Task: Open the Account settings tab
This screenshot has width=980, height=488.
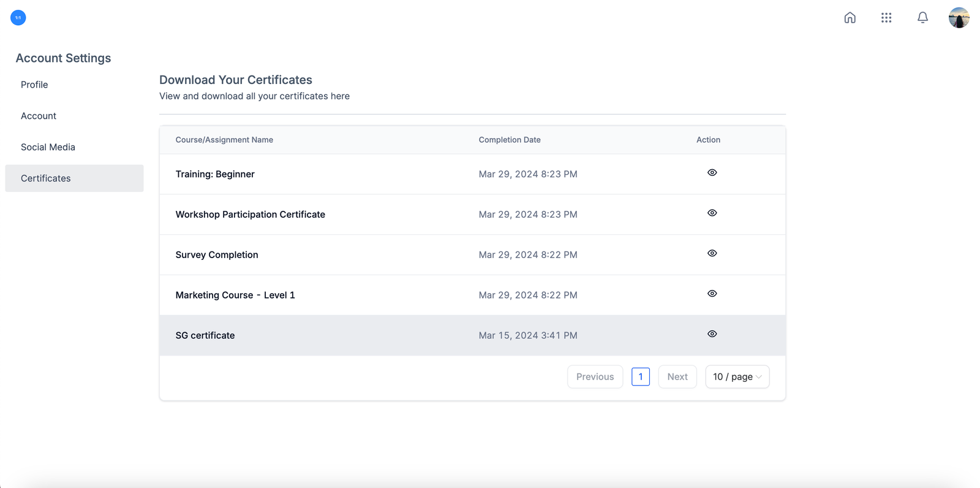Action: tap(39, 116)
